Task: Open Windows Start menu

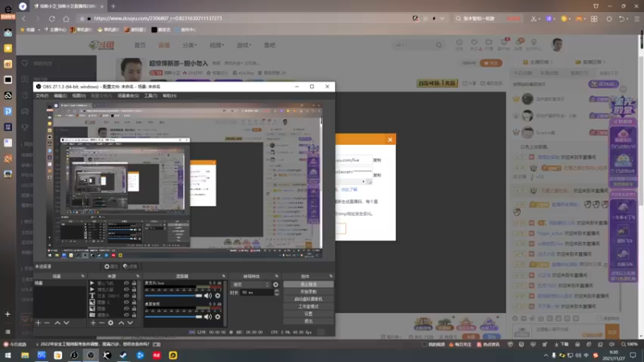Action: 8,356
